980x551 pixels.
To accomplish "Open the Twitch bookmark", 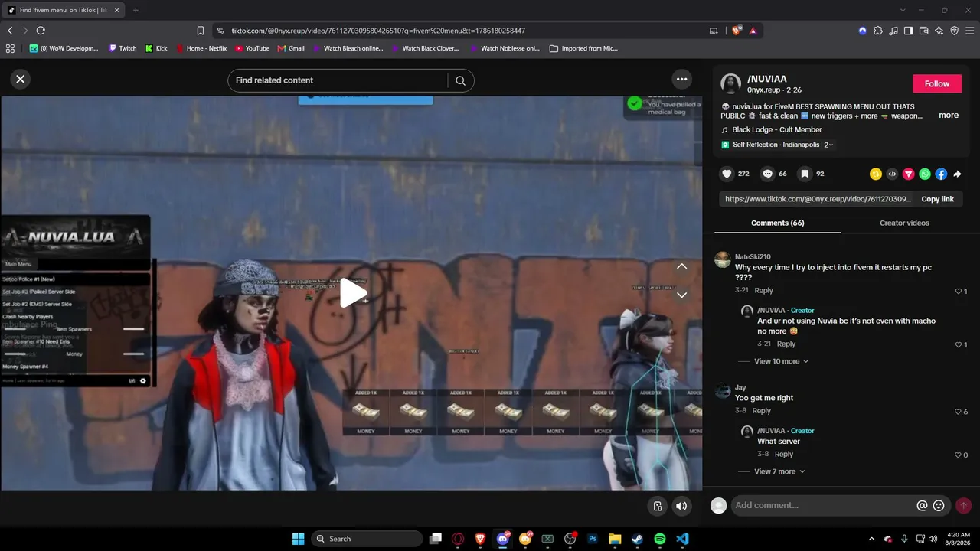I will pyautogui.click(x=122, y=48).
